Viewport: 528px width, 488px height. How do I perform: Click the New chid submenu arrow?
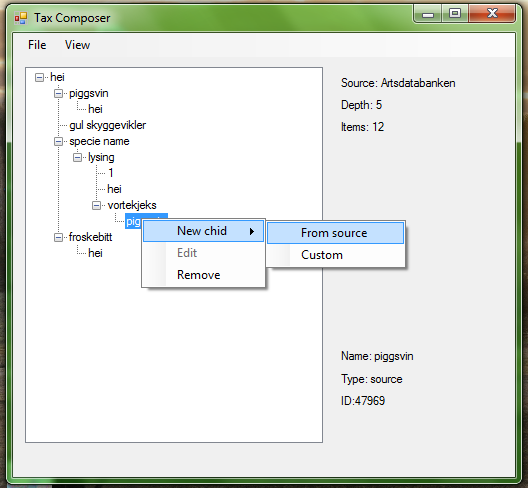pyautogui.click(x=252, y=231)
